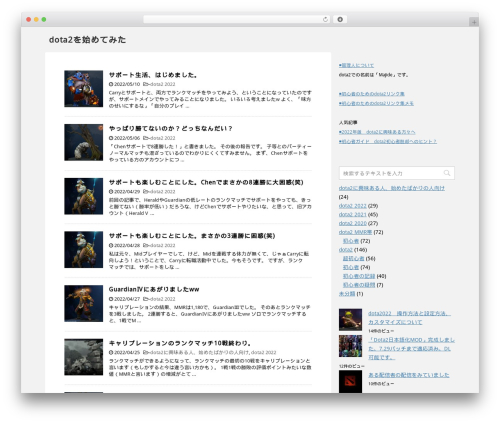The height and width of the screenshot is (423, 500).
Task: Click thumbnail of GuardianⅣ post
Action: coord(84,303)
